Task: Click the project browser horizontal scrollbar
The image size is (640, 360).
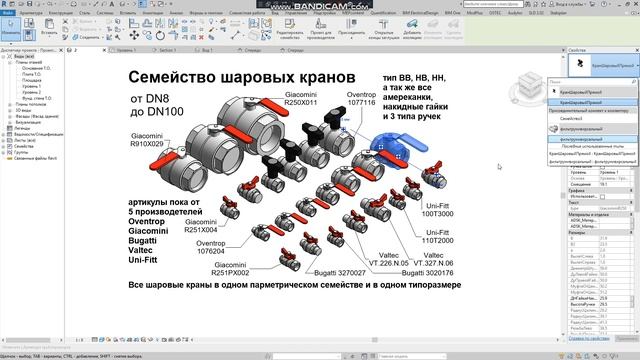Action: 28,340
